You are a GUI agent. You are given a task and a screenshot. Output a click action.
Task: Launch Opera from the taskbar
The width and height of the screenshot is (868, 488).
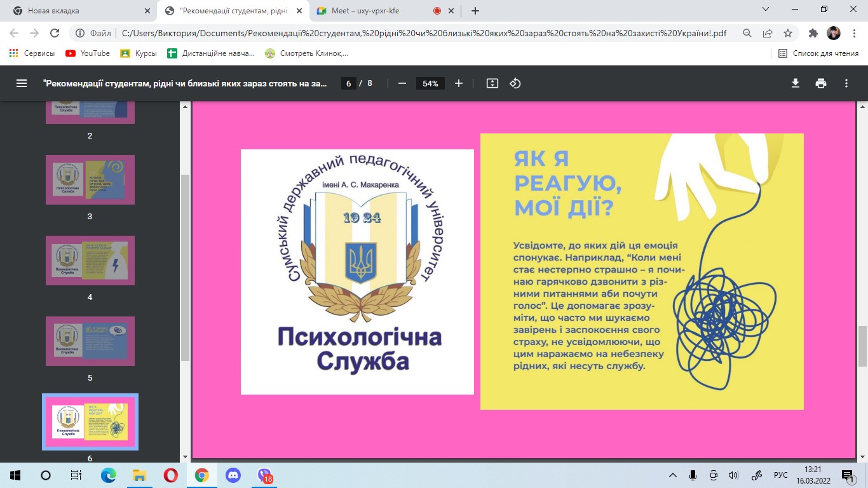170,475
